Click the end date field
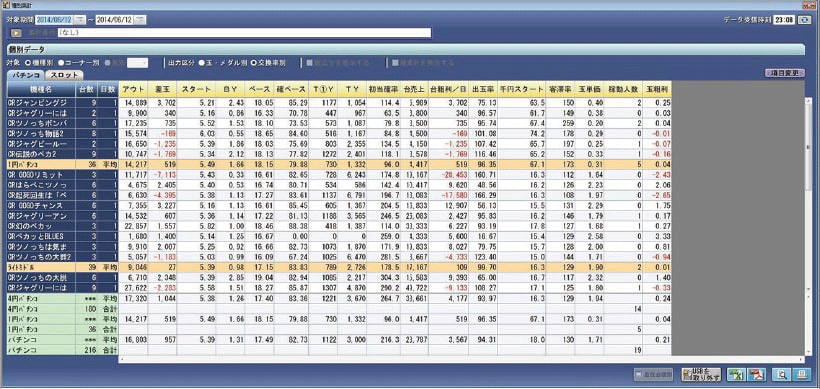Image resolution: width=820 pixels, height=389 pixels. (115, 20)
